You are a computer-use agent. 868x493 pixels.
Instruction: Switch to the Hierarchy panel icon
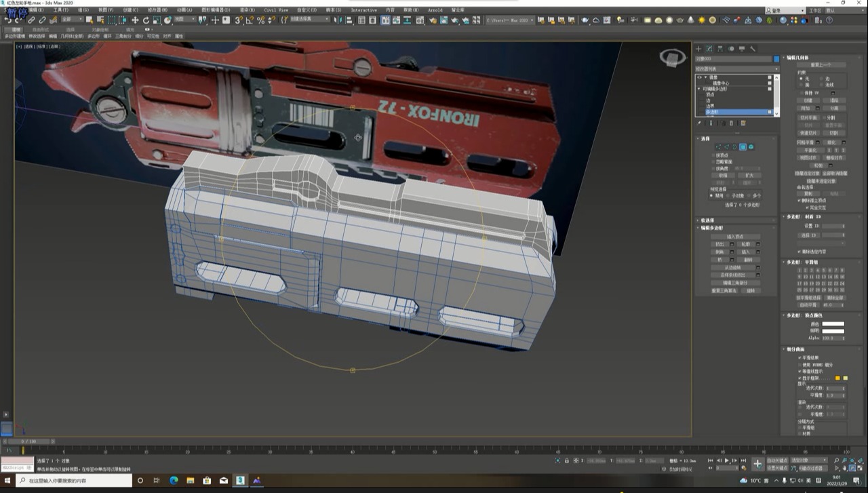pos(720,49)
